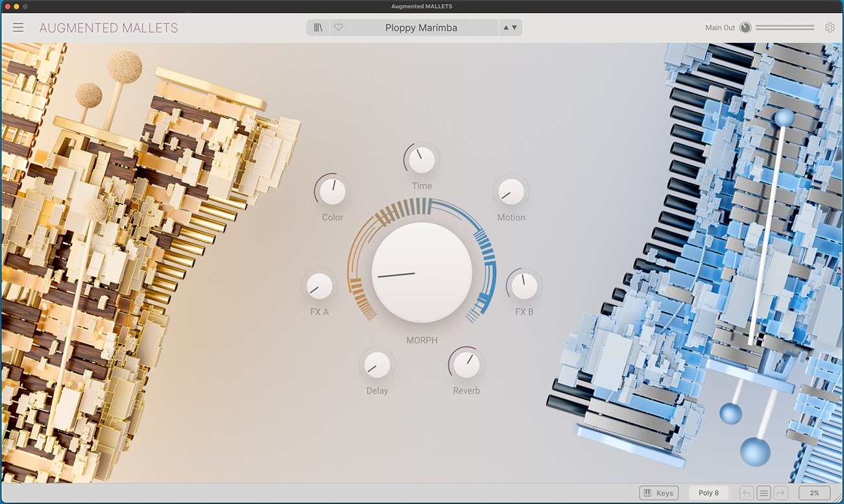Screen dimensions: 844x504
Task: Click the Main Out level slider
Action: (x=784, y=27)
